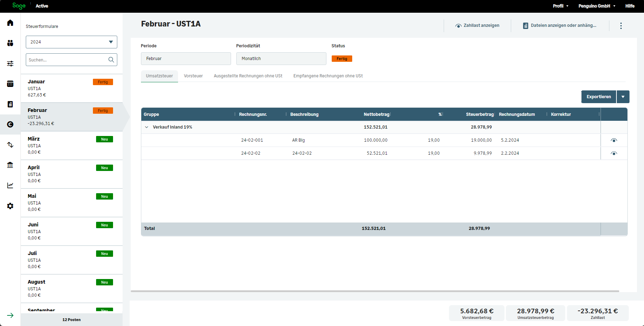Click the three-dot more options menu
Image resolution: width=644 pixels, height=326 pixels.
(x=621, y=26)
